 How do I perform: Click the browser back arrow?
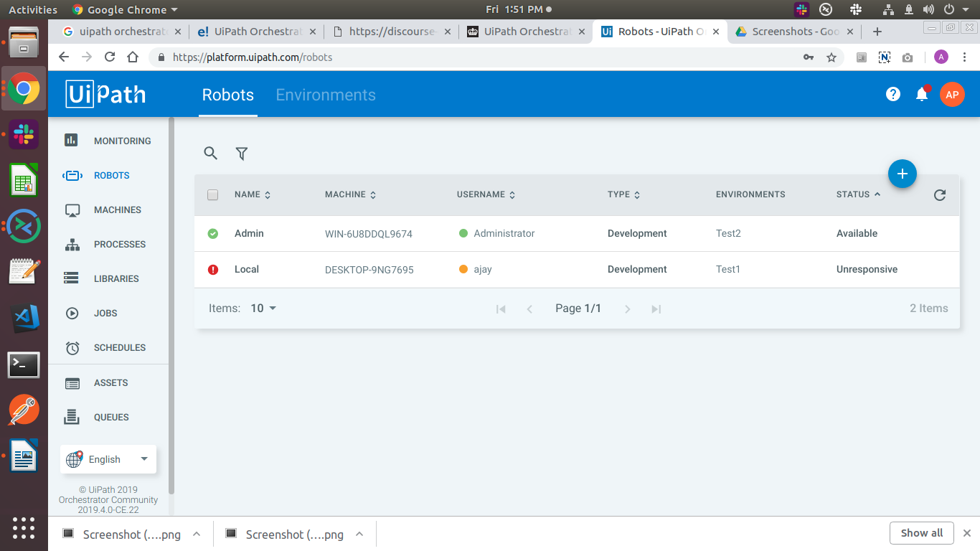point(64,57)
